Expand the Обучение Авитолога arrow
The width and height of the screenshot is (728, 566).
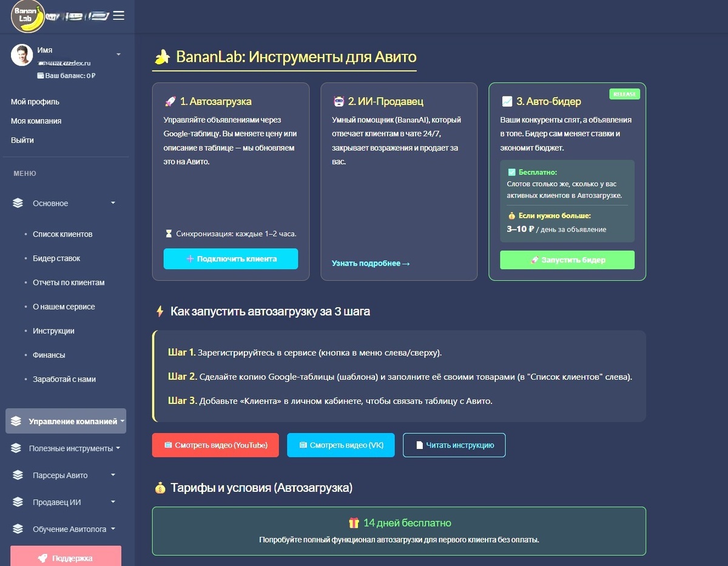[113, 528]
